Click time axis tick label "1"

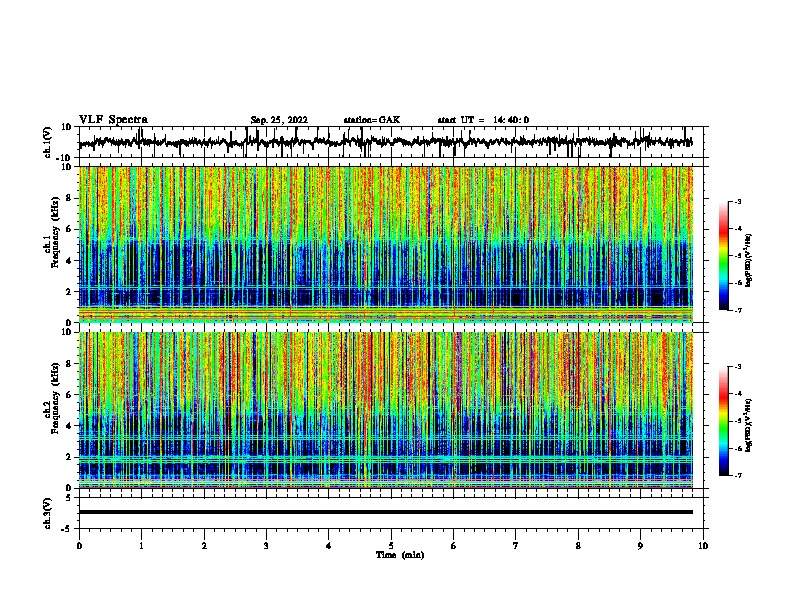tap(142, 546)
